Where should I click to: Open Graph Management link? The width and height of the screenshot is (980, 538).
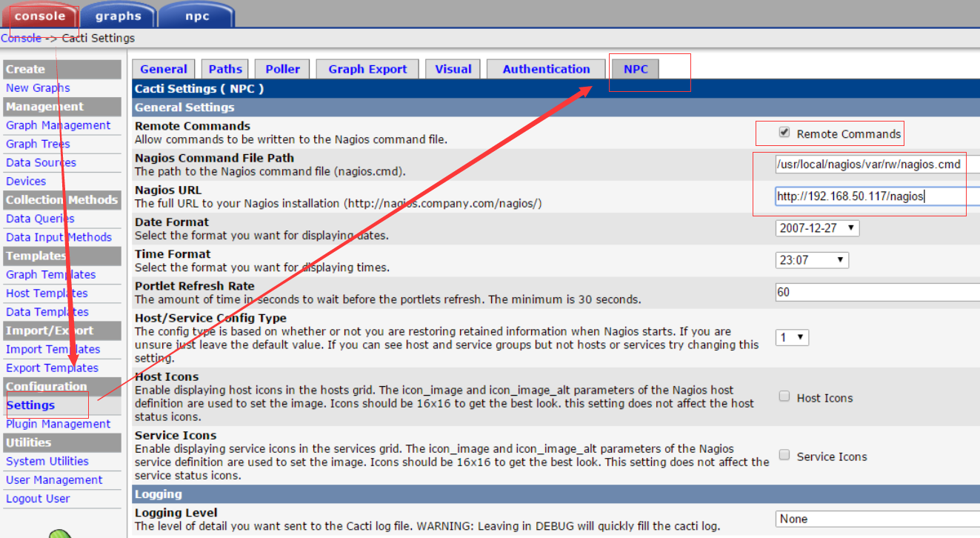pyautogui.click(x=58, y=125)
